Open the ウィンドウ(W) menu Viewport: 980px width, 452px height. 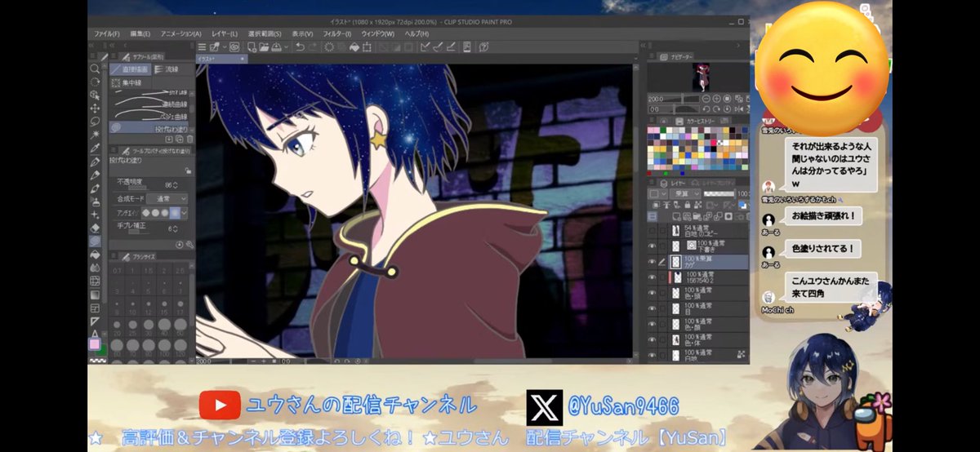click(377, 34)
